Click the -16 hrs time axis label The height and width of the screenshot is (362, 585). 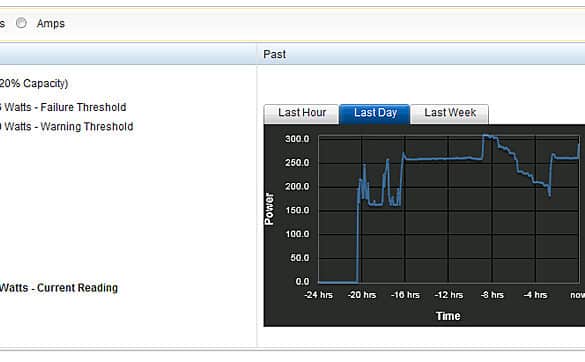(x=405, y=295)
